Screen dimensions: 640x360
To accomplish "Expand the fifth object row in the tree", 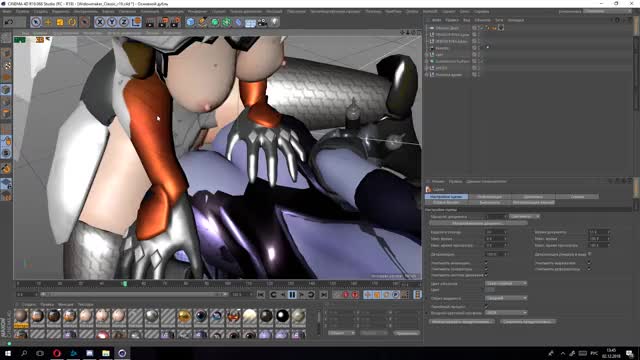I will [427, 55].
